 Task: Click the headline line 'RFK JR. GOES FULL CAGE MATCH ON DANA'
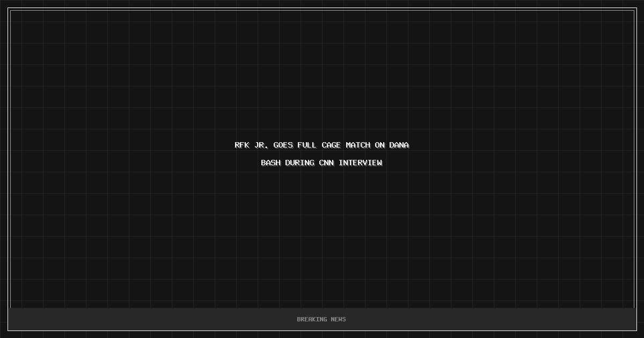[321, 145]
